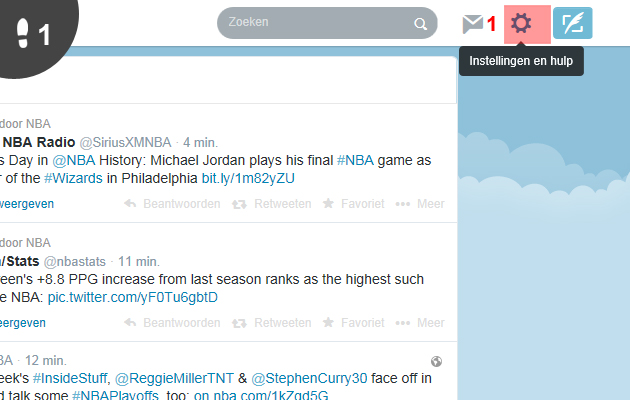Open the NBA Radio display name
This screenshot has height=400, width=630.
tap(38, 142)
